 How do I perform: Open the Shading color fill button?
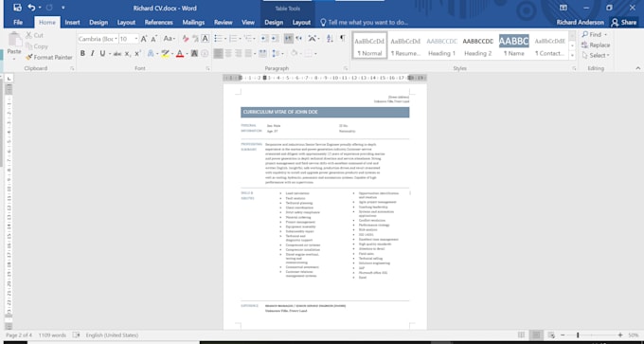pyautogui.click(x=294, y=53)
